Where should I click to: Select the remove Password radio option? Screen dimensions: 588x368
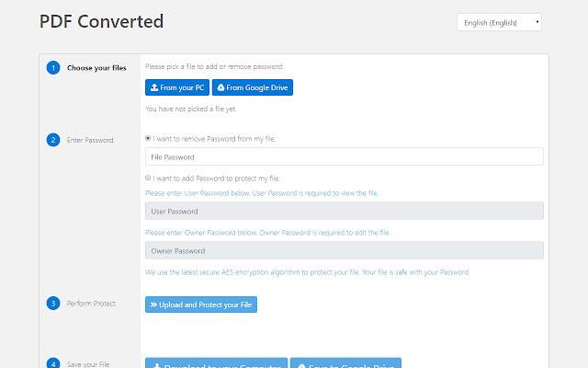coord(148,139)
